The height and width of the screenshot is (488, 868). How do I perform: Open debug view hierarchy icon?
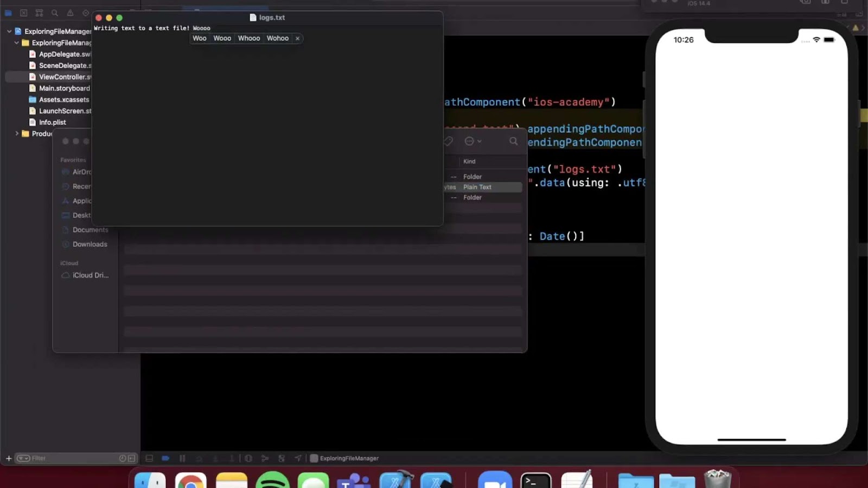248,459
